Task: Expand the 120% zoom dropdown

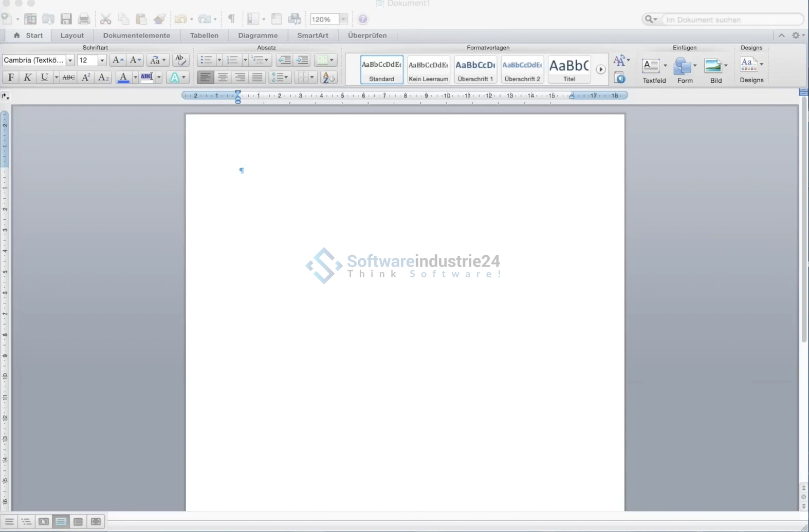Action: (x=343, y=20)
